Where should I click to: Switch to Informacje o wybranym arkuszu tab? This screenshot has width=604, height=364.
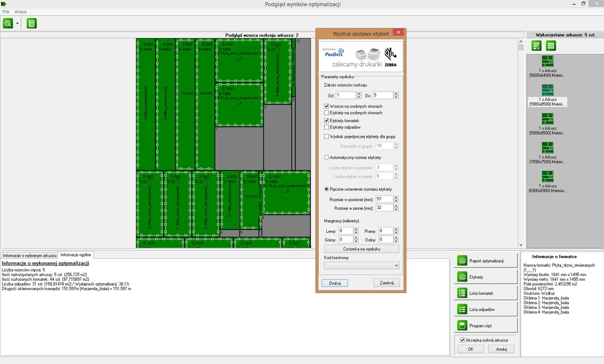pos(29,255)
